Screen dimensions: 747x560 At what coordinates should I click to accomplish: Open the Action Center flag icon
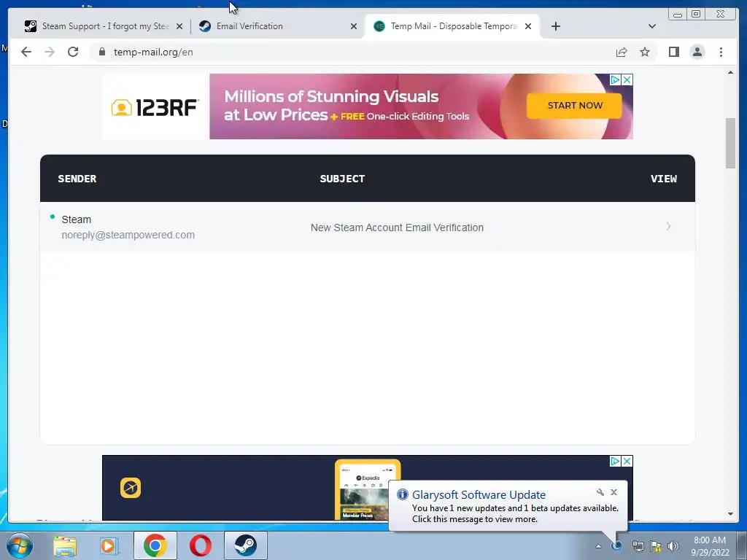656,546
